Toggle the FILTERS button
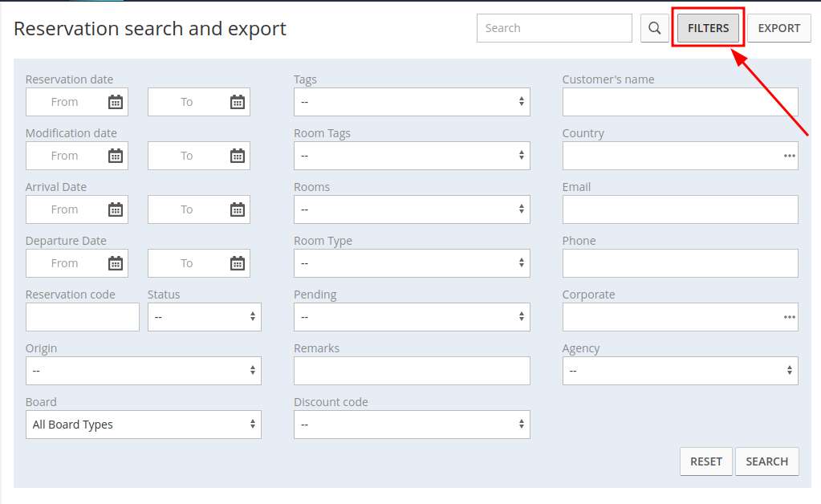Viewport: 821px width, 504px height. pos(708,28)
